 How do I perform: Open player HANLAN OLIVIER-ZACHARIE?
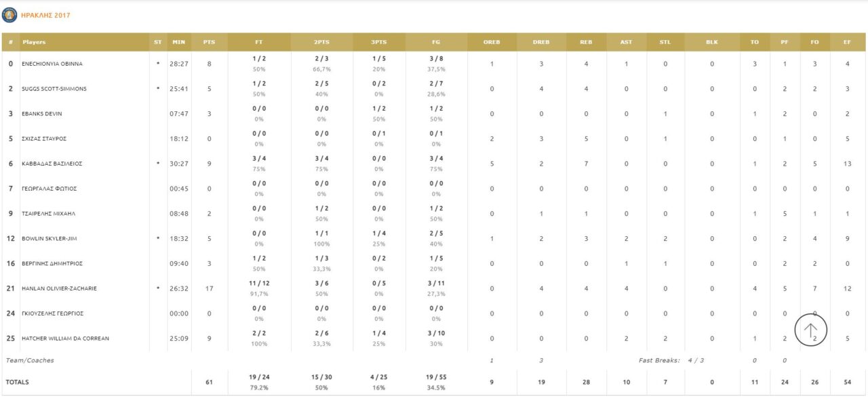pos(59,288)
